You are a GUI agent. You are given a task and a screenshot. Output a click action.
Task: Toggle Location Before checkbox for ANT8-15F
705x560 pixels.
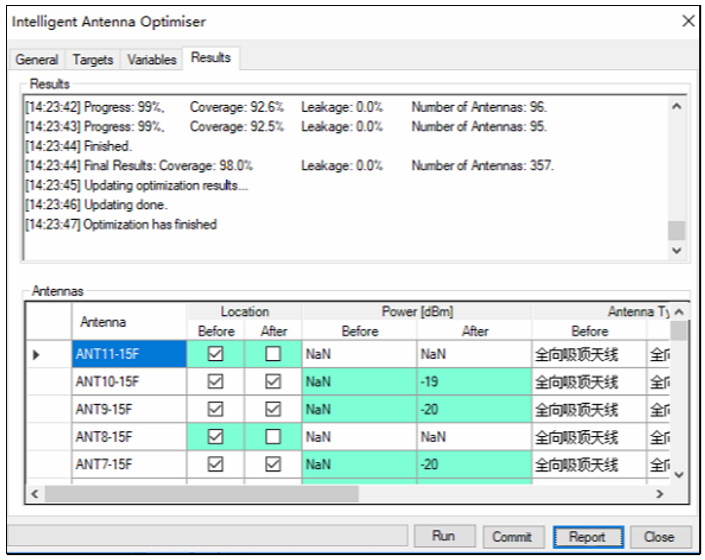coord(215,436)
